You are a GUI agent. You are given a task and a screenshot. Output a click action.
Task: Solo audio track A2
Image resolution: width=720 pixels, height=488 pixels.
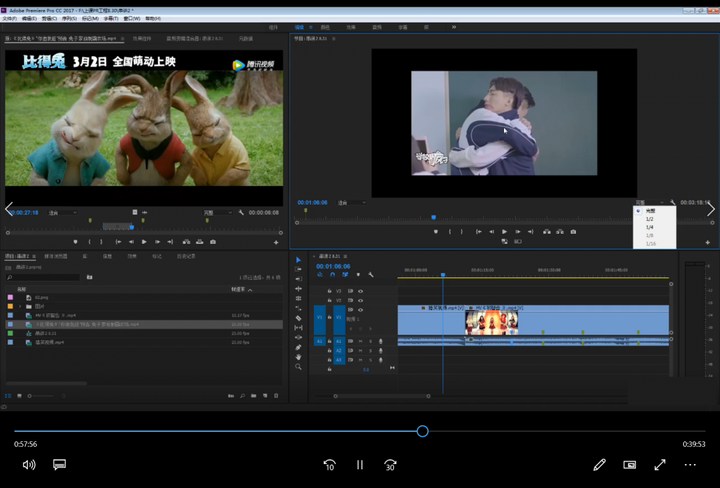(371, 351)
